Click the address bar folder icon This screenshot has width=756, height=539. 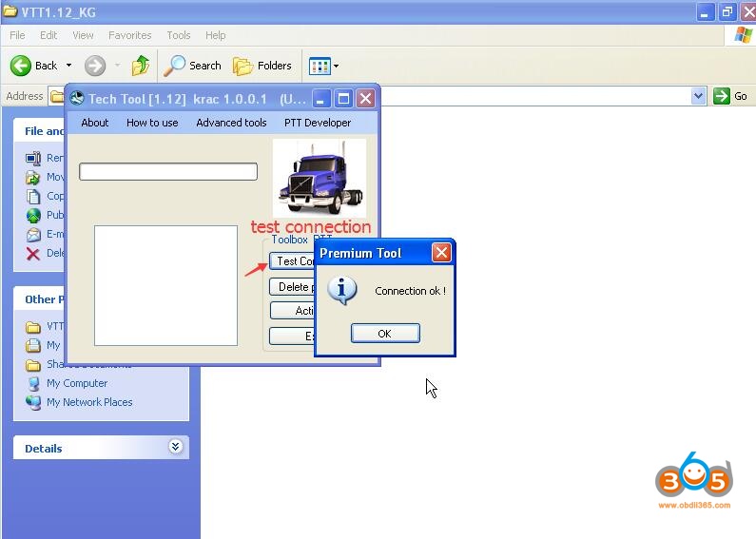coord(57,96)
